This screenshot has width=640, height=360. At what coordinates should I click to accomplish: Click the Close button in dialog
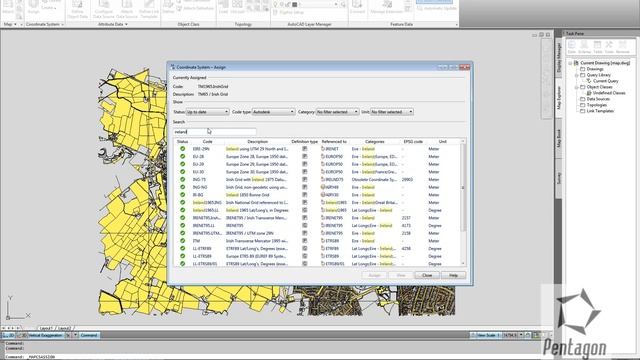click(427, 276)
